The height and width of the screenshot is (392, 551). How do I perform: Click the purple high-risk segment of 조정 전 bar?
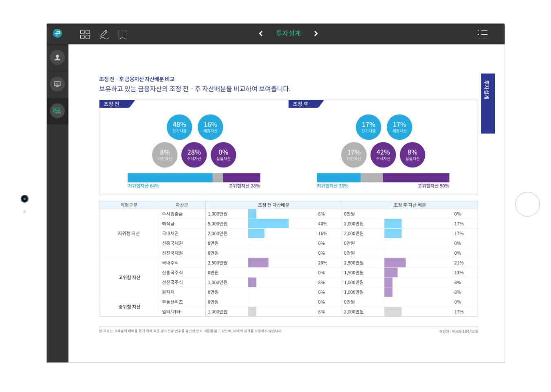242,178
